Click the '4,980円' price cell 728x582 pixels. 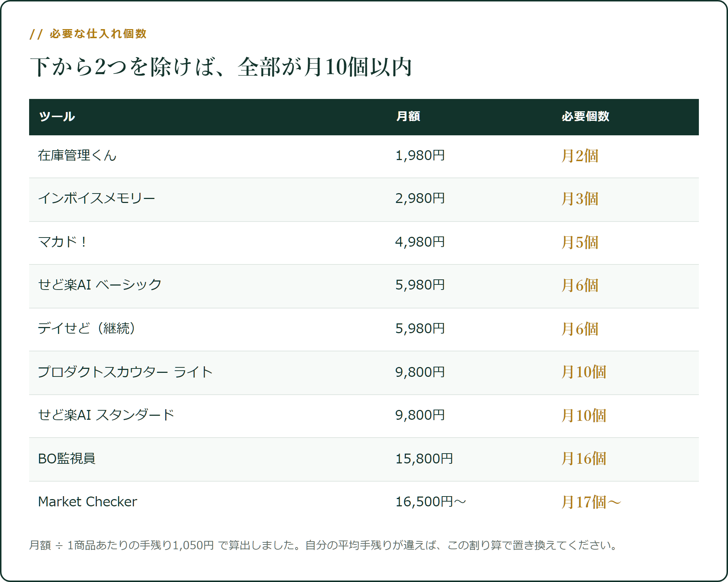tap(420, 242)
